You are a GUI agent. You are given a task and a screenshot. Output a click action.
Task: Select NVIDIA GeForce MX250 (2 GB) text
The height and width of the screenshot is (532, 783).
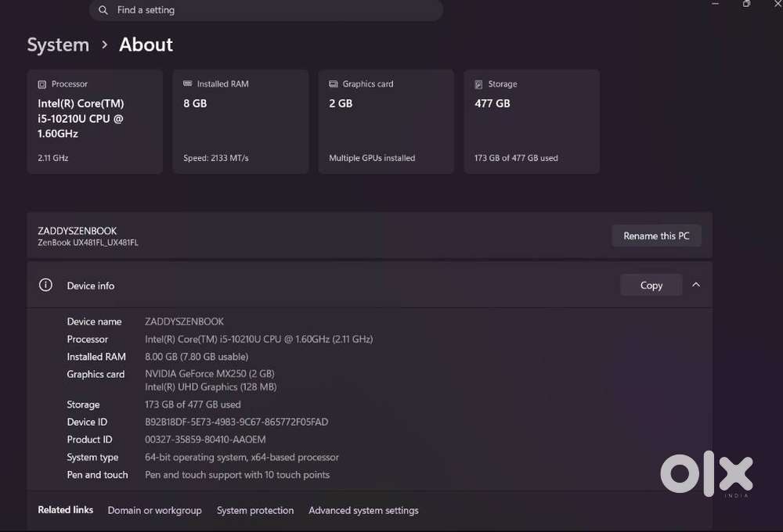[210, 373]
